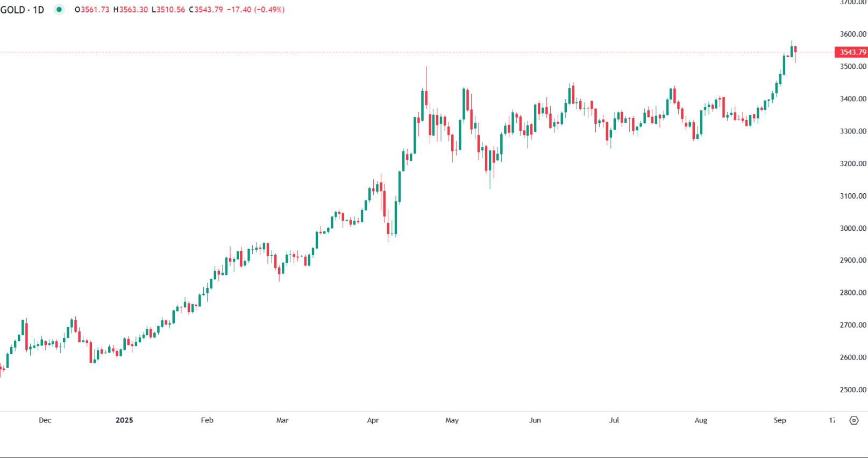The width and height of the screenshot is (868, 458).
Task: Click the 2025 label on time axis
Action: coord(124,420)
